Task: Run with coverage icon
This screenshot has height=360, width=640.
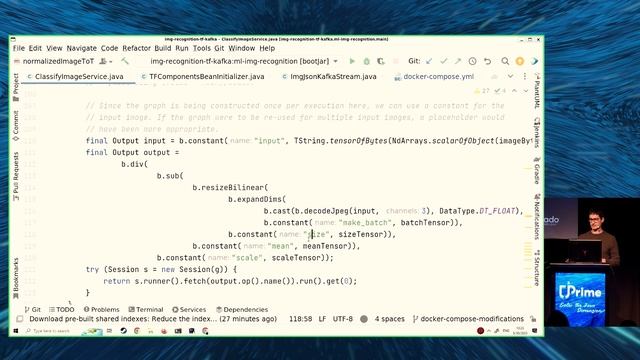Action: pos(381,61)
